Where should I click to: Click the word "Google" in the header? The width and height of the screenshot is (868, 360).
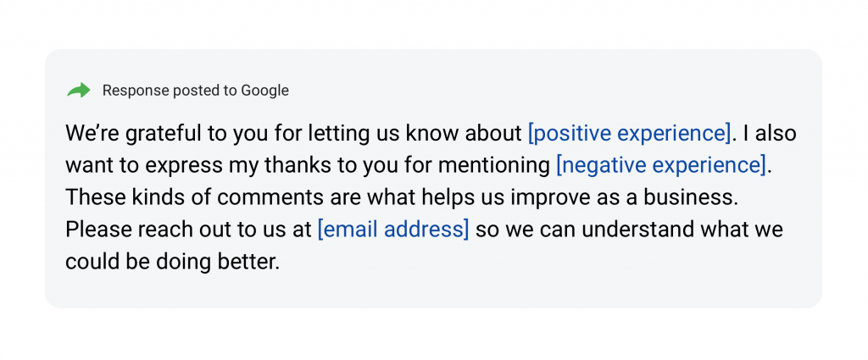pos(264,91)
